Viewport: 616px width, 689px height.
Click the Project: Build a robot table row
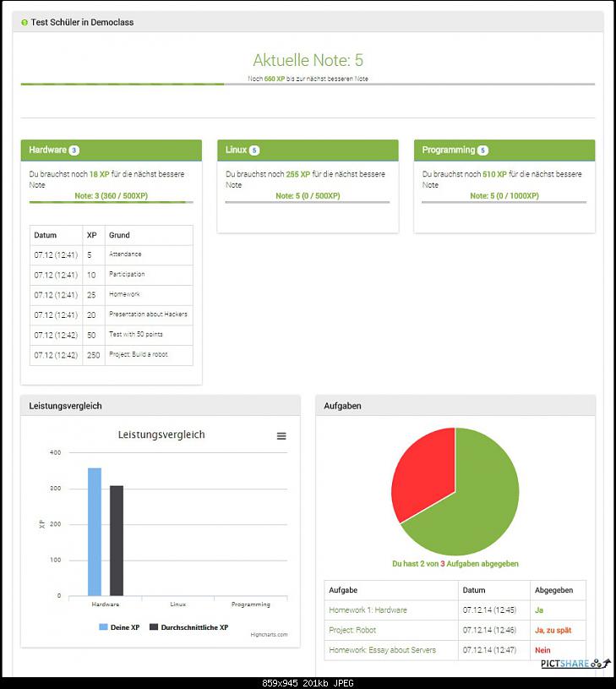tap(111, 355)
